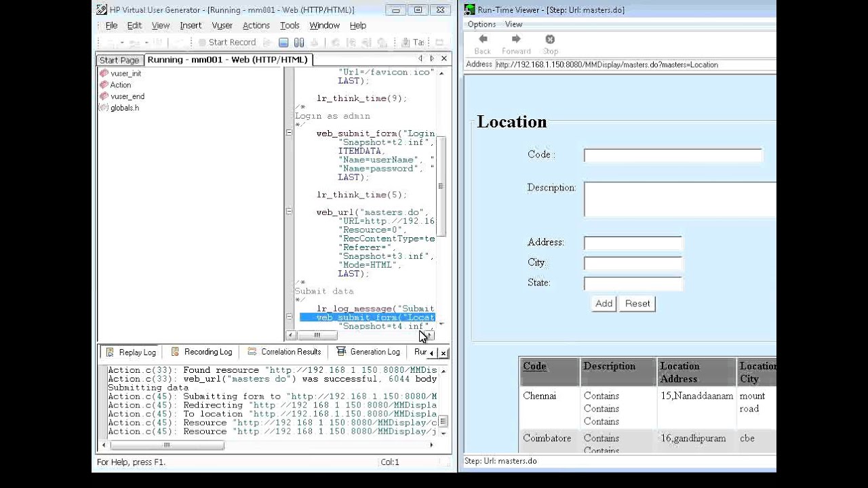Click the Back arrow in Run-Time Viewer

[x=483, y=39]
